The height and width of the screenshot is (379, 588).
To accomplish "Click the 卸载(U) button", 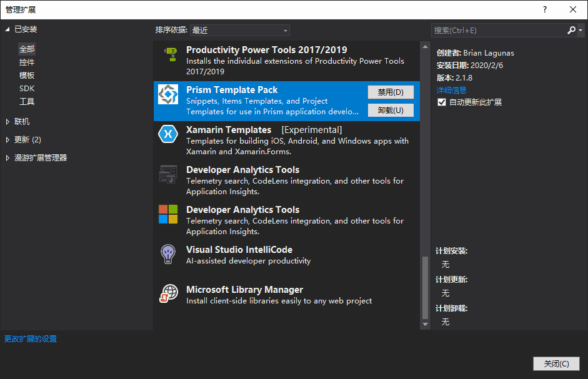I will [391, 111].
